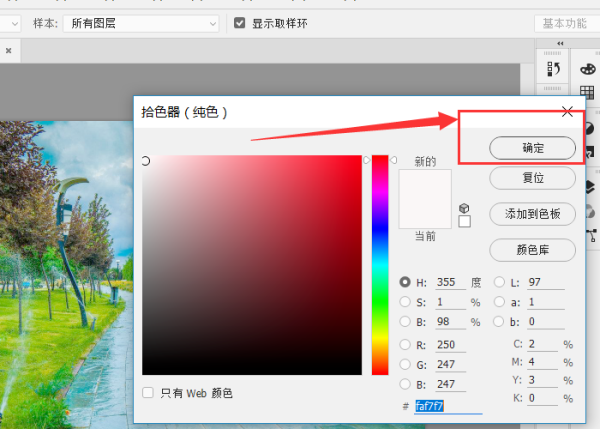Viewport: 600px width, 429px height.
Task: Click the Y yellow percentage field
Action: (x=543, y=380)
